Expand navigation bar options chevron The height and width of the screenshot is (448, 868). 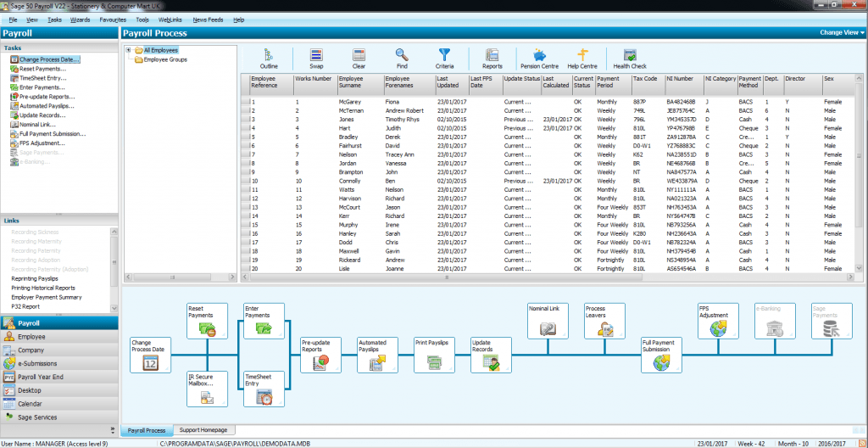[114, 429]
